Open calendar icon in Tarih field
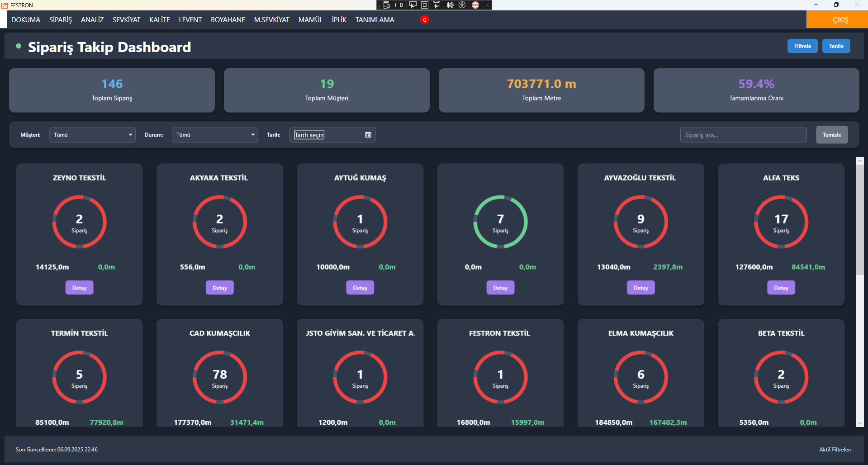This screenshot has height=465, width=868. click(x=368, y=135)
